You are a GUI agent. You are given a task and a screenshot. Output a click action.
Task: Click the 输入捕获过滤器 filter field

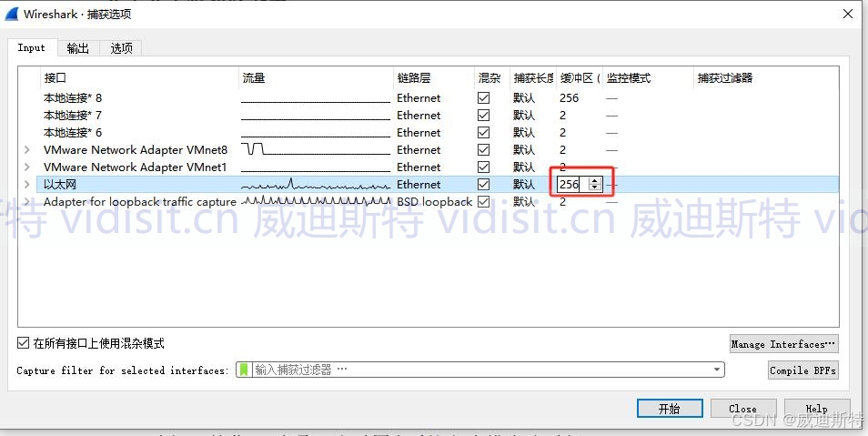click(480, 370)
